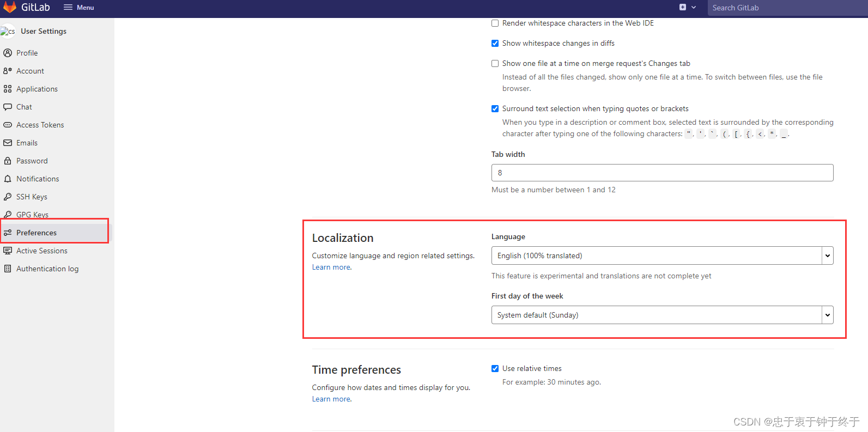Click the create new plus icon

[683, 7]
